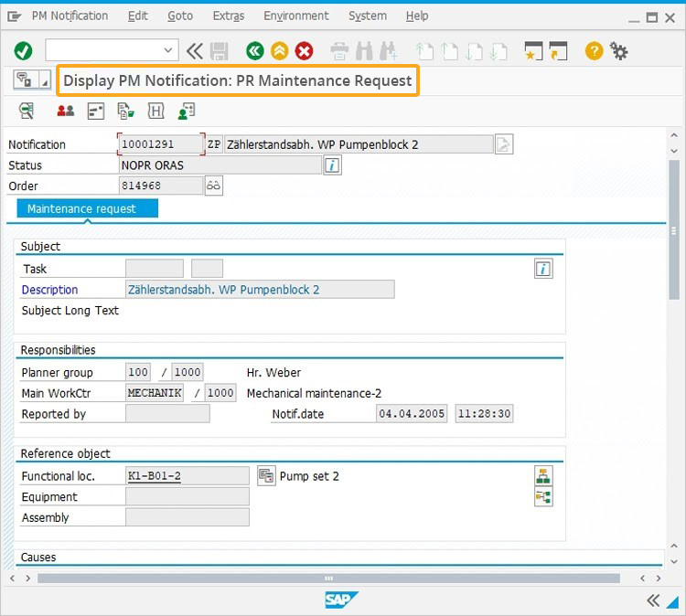The image size is (686, 616).
Task: Open the PM Notification menu
Action: [70, 16]
